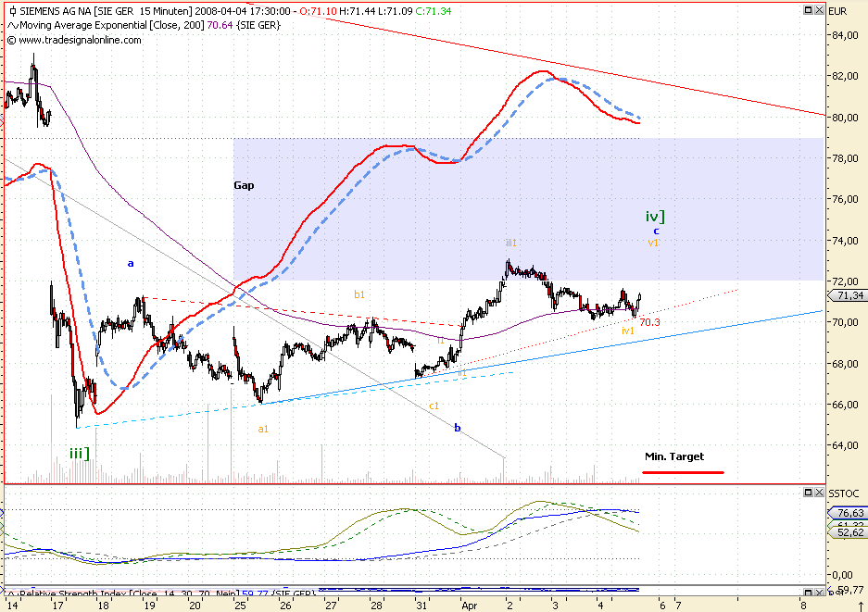
Task: Click the Min. Target label
Action: [674, 456]
